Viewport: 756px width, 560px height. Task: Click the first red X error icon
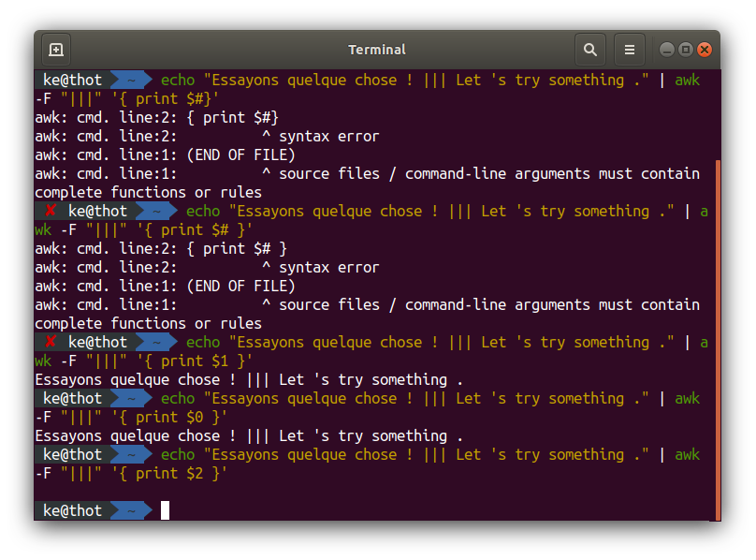tap(51, 211)
